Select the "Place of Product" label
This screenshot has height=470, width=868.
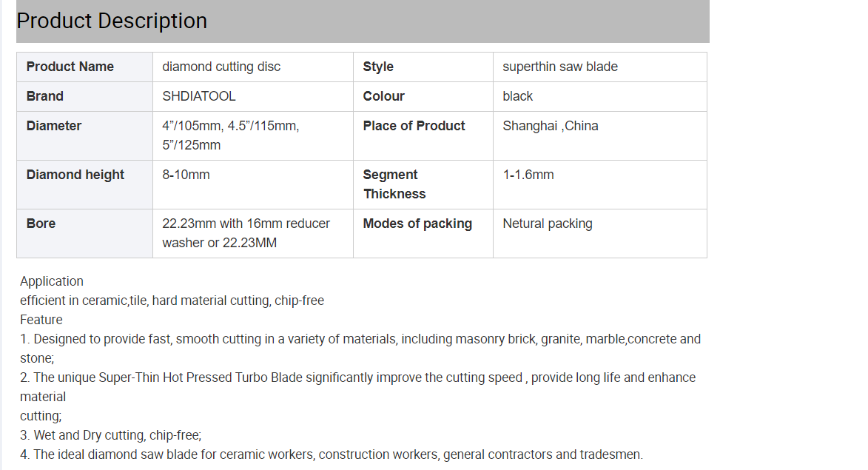click(414, 127)
